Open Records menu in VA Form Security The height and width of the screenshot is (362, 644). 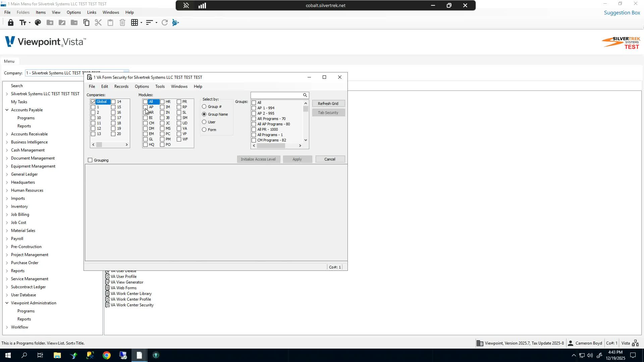121,86
